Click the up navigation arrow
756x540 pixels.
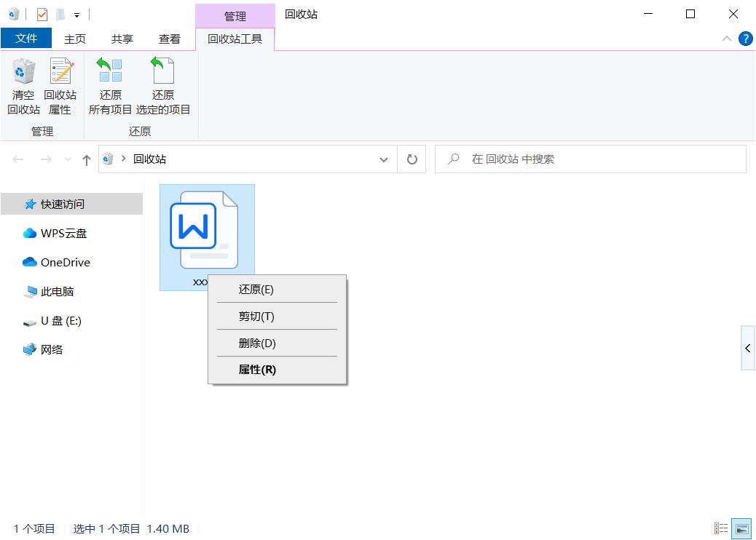coord(86,159)
